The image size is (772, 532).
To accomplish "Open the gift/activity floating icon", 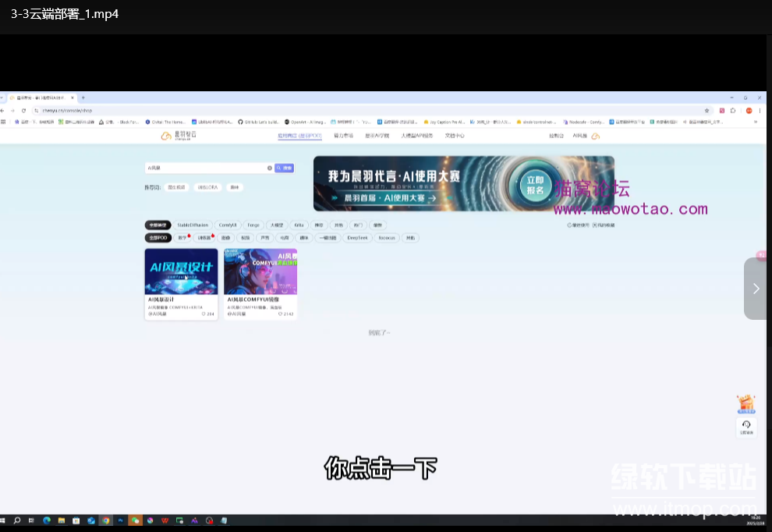I will (x=745, y=402).
